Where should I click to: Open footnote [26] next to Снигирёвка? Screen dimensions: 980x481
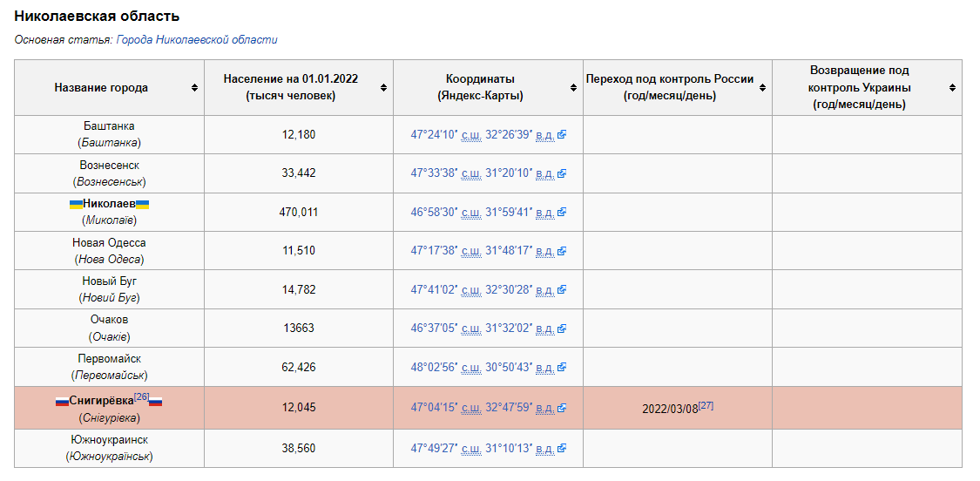(142, 396)
